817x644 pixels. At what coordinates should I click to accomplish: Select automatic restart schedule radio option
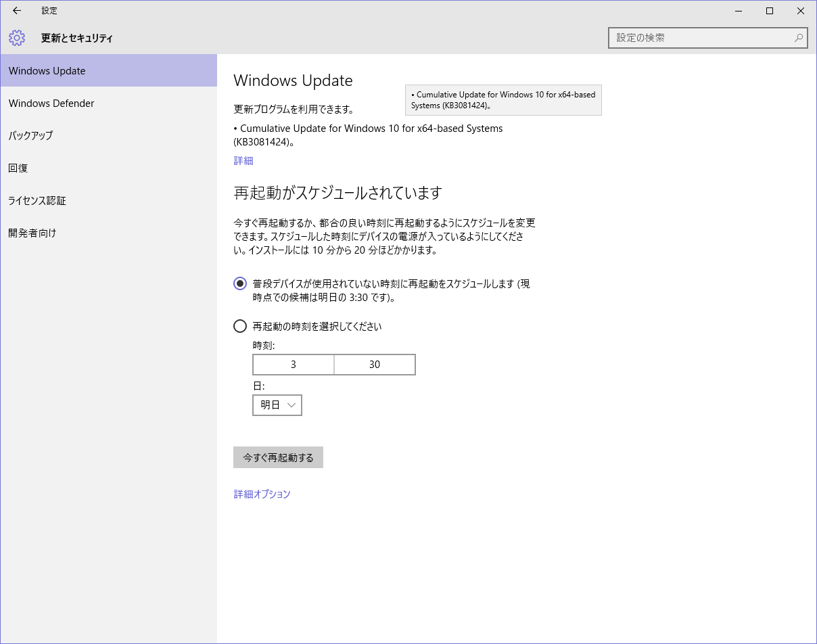click(x=240, y=283)
